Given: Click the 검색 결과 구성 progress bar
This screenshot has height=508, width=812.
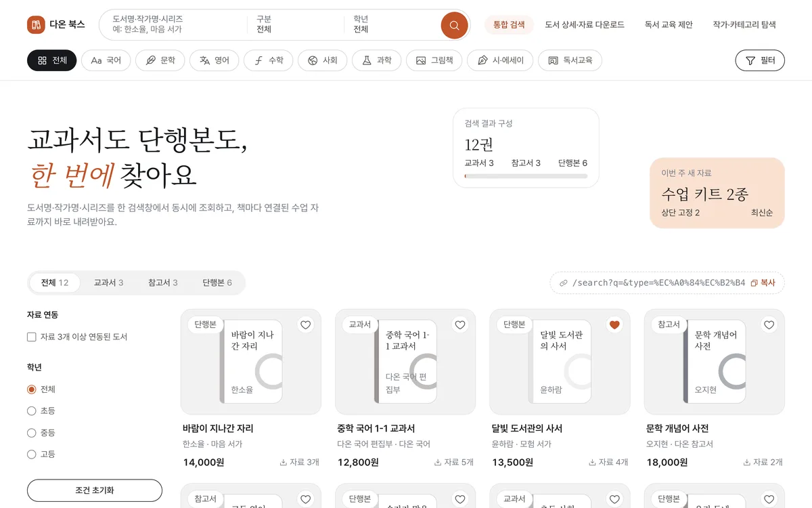Looking at the screenshot, I should pyautogui.click(x=526, y=176).
